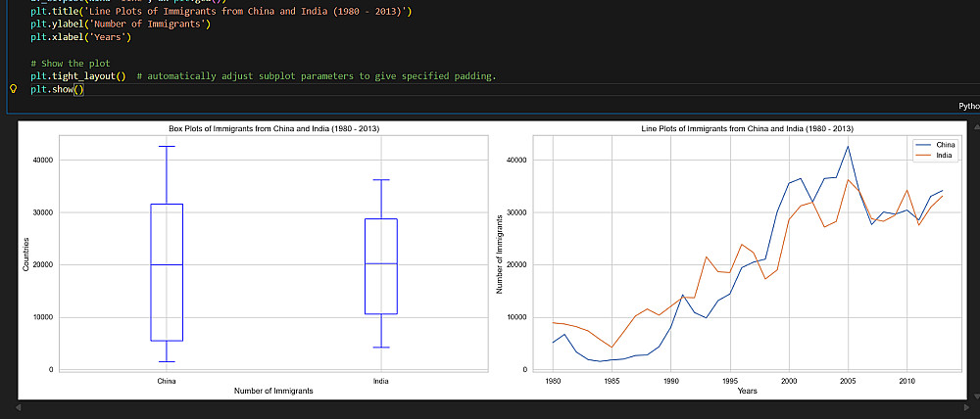Image resolution: width=980 pixels, height=419 pixels.
Task: Click the horizontal scrollbar track under the output
Action: [x=490, y=405]
